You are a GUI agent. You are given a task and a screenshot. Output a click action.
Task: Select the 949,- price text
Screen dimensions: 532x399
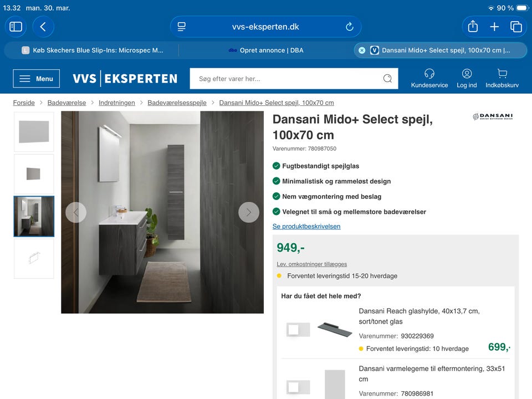pos(291,248)
